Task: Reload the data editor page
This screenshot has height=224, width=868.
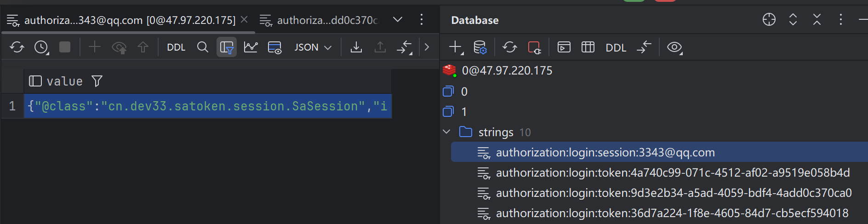Action: pos(17,47)
